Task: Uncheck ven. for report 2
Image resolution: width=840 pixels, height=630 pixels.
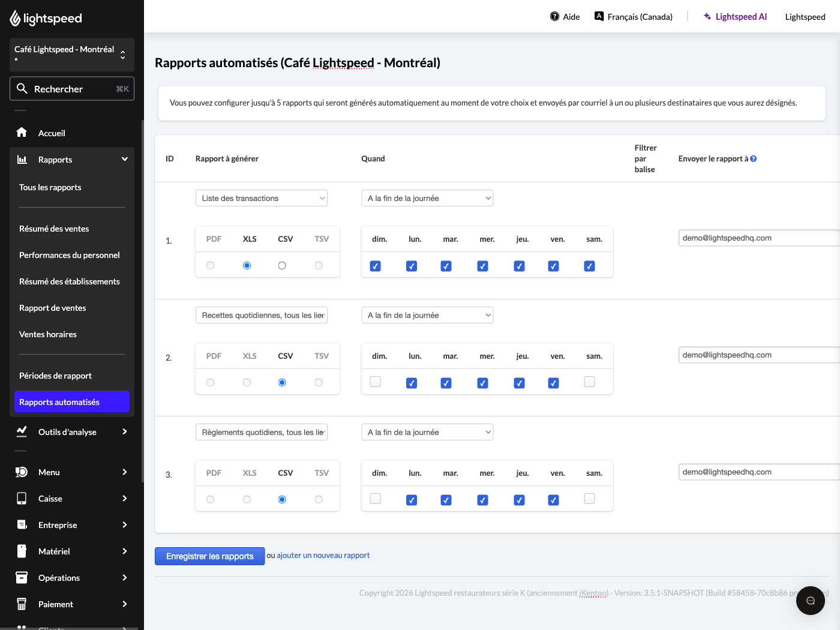Action: (554, 383)
